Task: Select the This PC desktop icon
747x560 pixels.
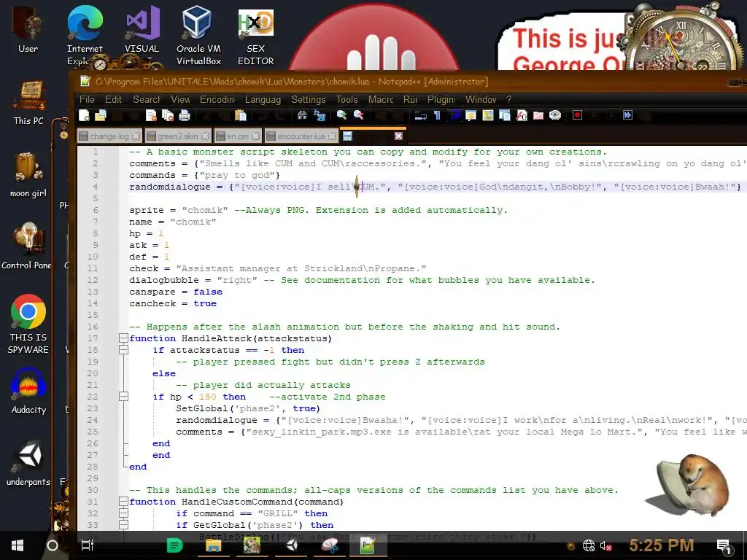Action: [28, 103]
